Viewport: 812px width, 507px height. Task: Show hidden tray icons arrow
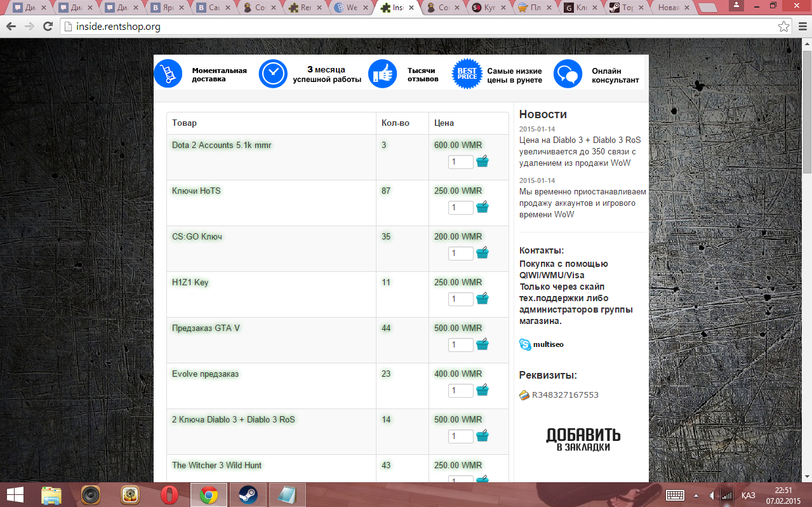click(x=696, y=495)
